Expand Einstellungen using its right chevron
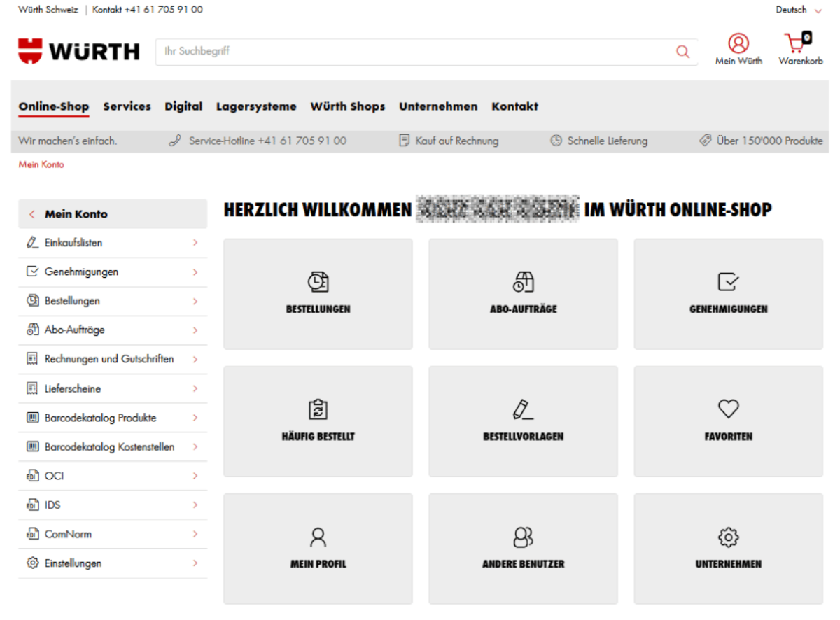840x620 pixels. pos(195,563)
